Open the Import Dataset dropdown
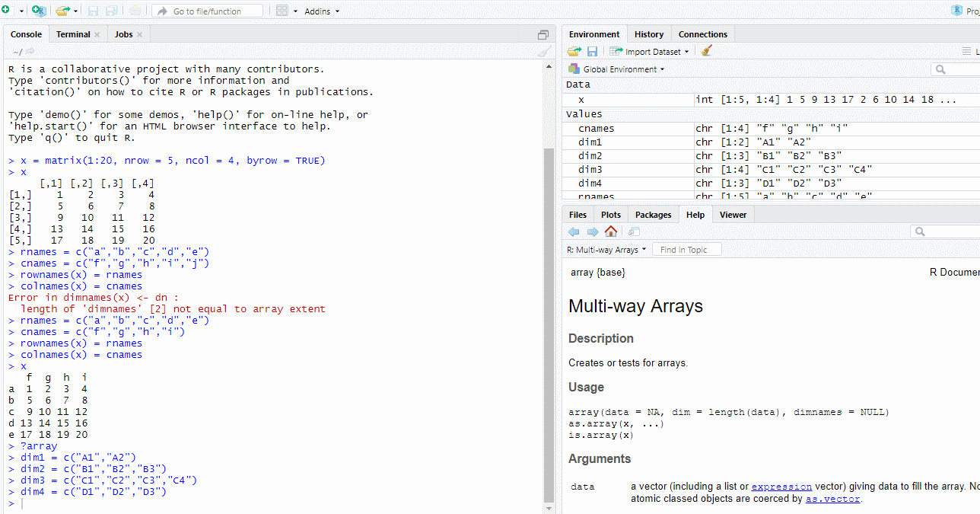Viewport: 980px width, 514px height. coord(649,51)
